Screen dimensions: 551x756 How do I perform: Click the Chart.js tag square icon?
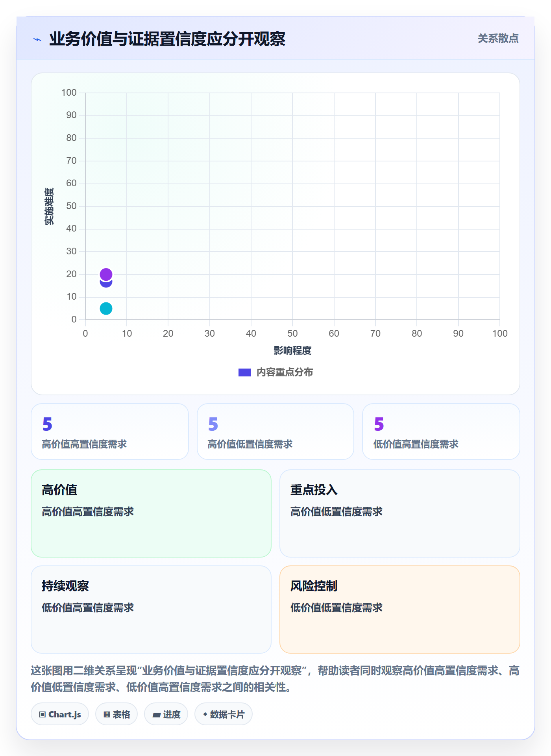(x=43, y=714)
